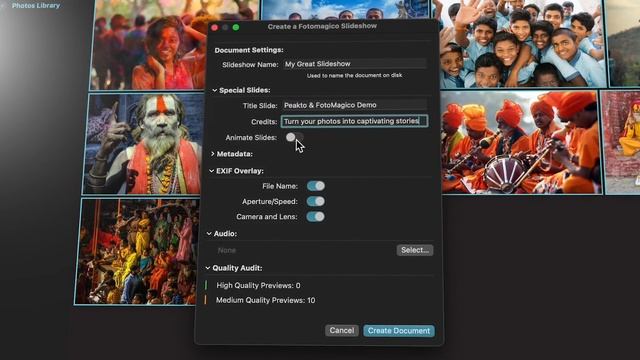Image resolution: width=640 pixels, height=360 pixels.
Task: Collapse the EXIF Overlay section
Action: [x=211, y=171]
